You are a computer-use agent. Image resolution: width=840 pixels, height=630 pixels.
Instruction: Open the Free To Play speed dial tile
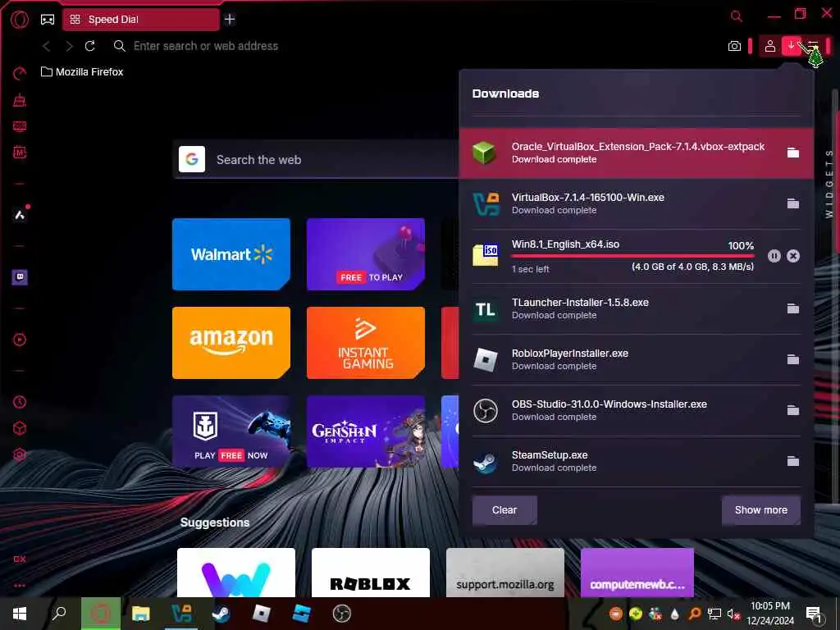click(366, 254)
